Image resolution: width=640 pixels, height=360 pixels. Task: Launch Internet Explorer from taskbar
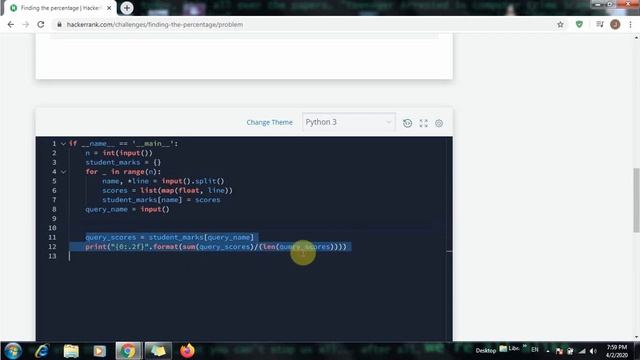pos(42,351)
